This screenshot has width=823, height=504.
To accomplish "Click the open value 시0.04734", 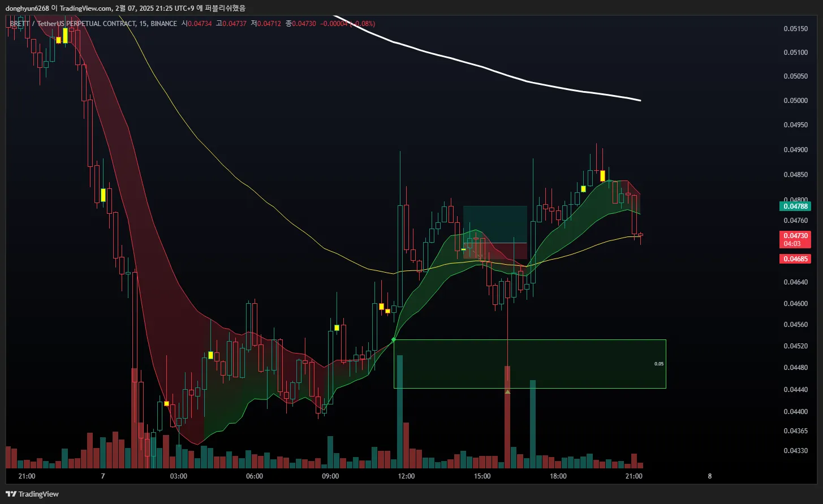I will click(x=196, y=24).
